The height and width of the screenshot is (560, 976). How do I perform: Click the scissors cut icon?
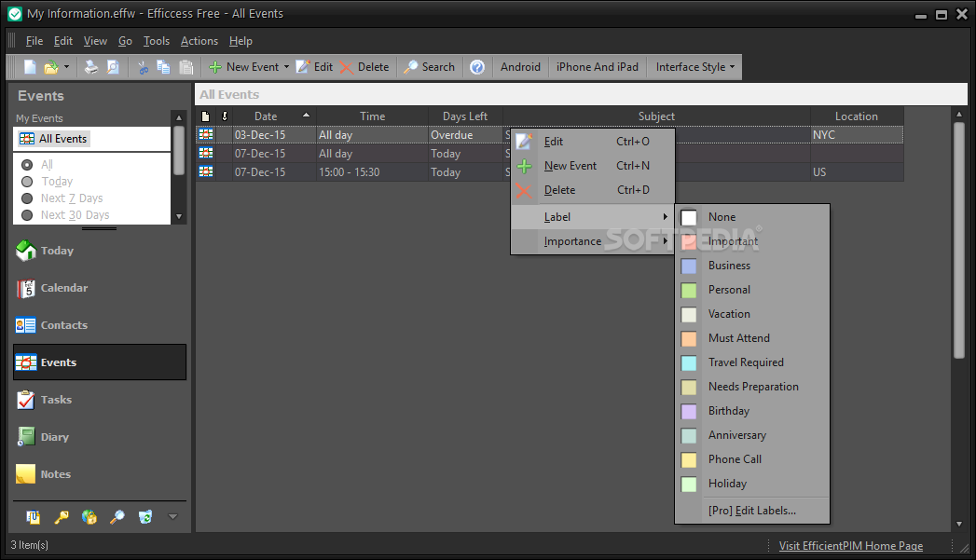[144, 67]
